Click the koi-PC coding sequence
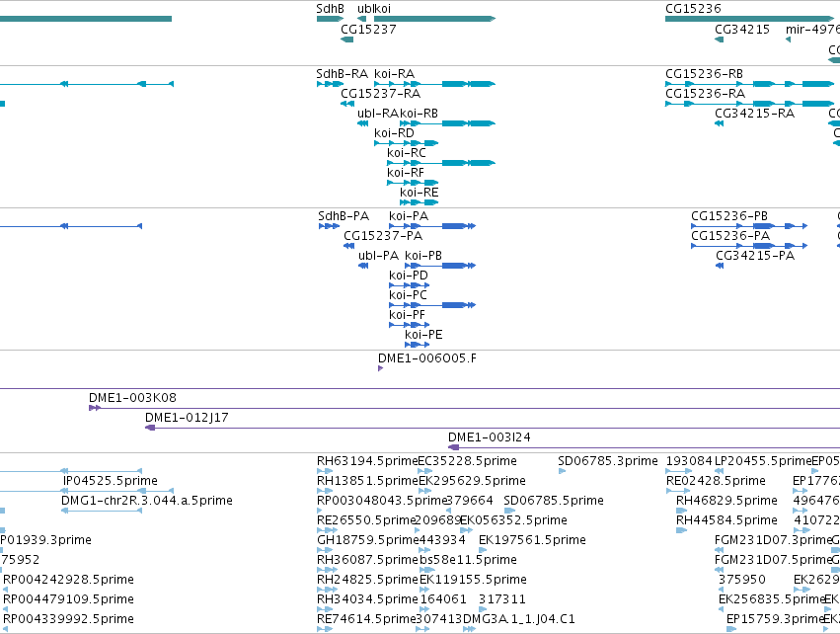Image resolution: width=840 pixels, height=634 pixels. click(432, 305)
